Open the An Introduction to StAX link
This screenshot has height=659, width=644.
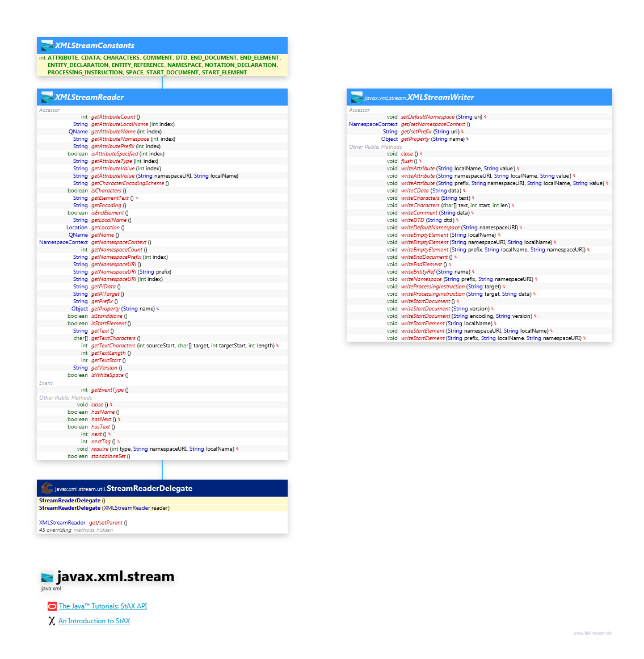tap(94, 621)
